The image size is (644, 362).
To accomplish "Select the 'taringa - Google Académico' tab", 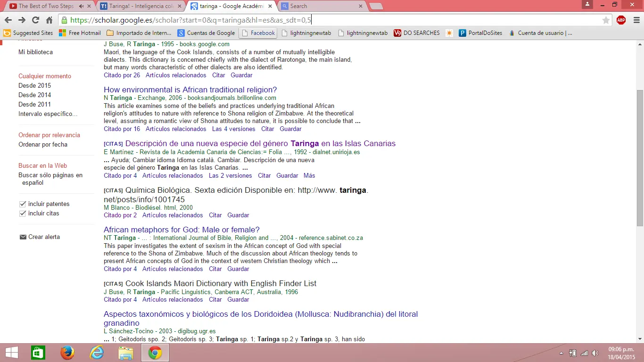I will 231,6.
